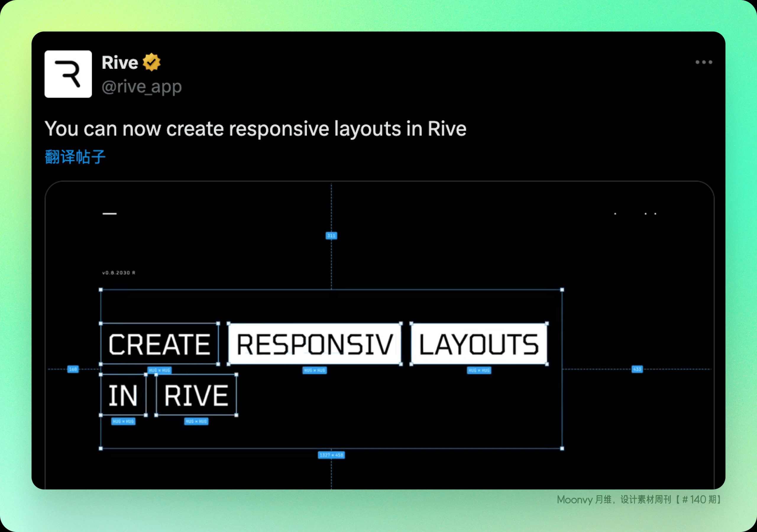Click the 433 spacing label
The width and height of the screenshot is (757, 532).
click(637, 369)
